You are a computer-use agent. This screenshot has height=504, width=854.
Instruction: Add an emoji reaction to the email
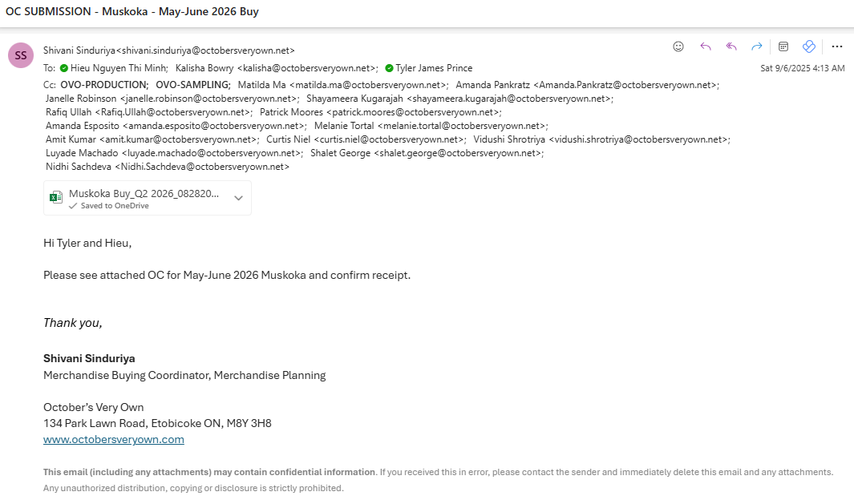coord(678,46)
